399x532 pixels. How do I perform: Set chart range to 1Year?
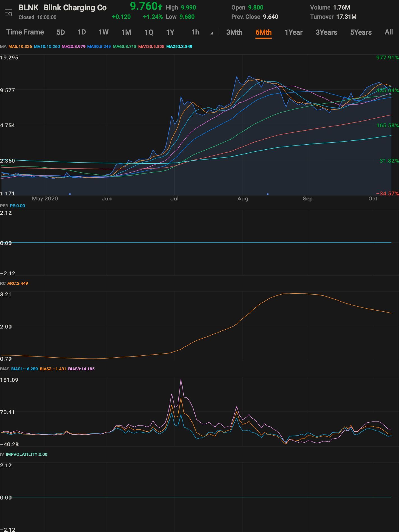click(294, 32)
